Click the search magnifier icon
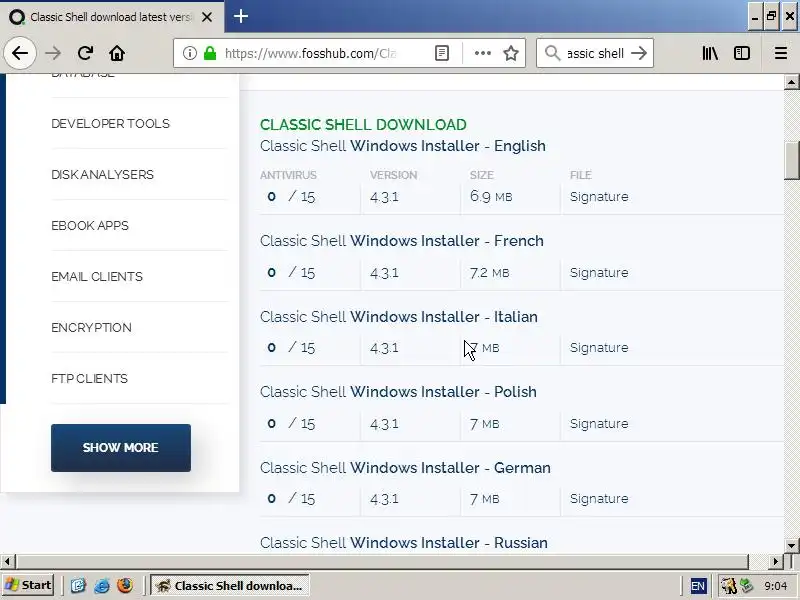 [553, 53]
